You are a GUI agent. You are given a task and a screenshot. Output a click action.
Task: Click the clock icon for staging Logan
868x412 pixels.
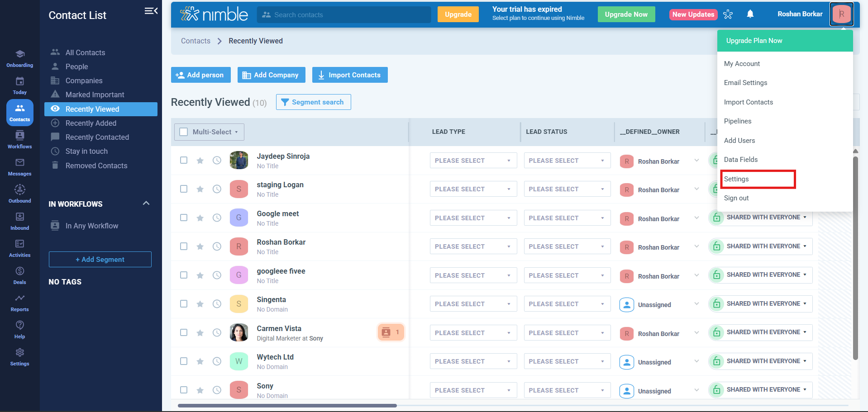click(x=217, y=189)
